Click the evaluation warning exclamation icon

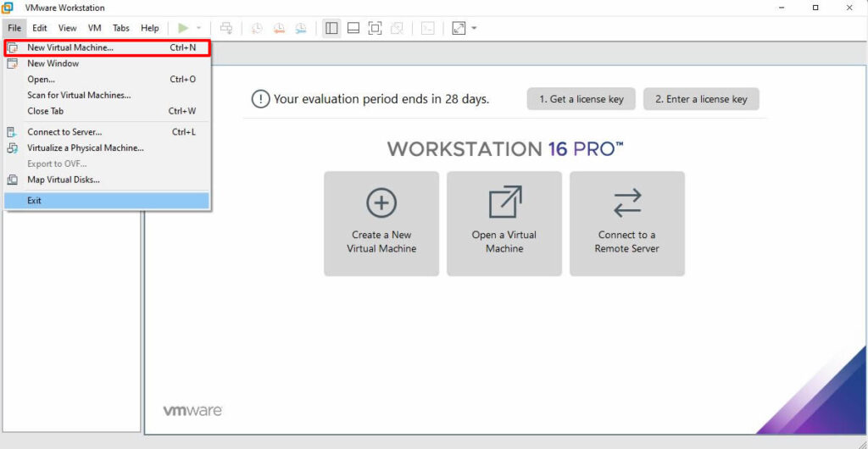coord(260,99)
